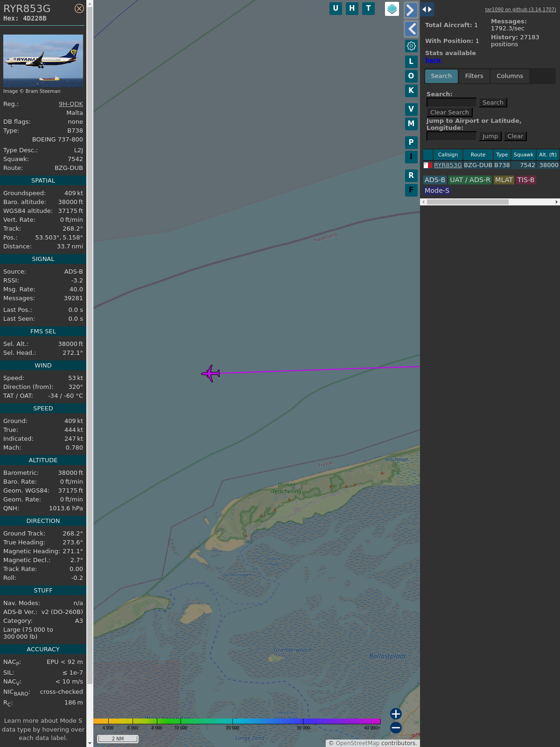
Task: Select the UAT / ADS-R source legend
Action: 470,180
